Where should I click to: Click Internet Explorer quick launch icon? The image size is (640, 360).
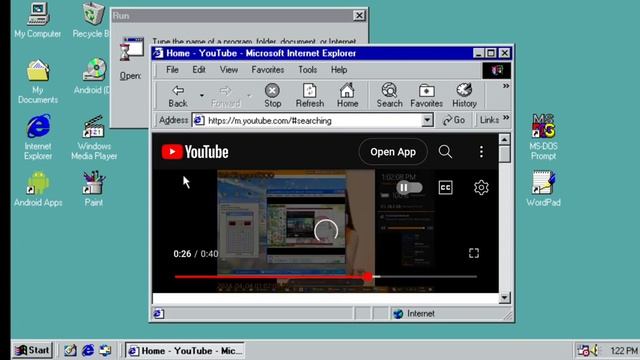tap(88, 350)
